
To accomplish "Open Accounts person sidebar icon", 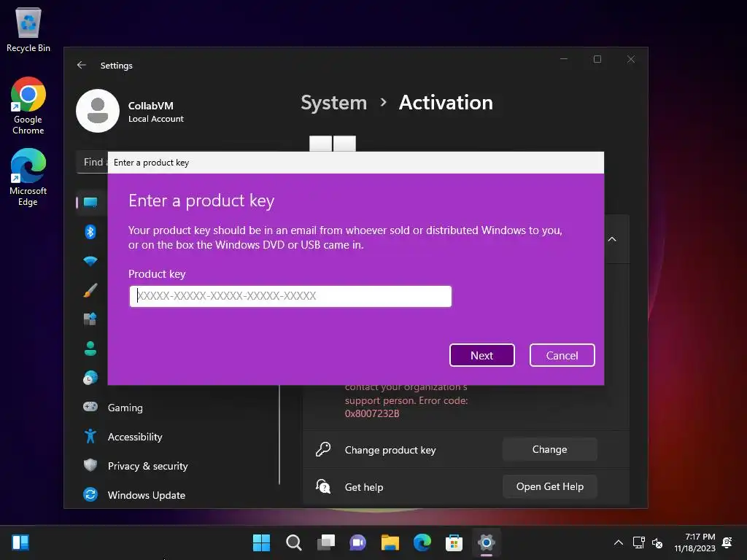I will pyautogui.click(x=90, y=349).
